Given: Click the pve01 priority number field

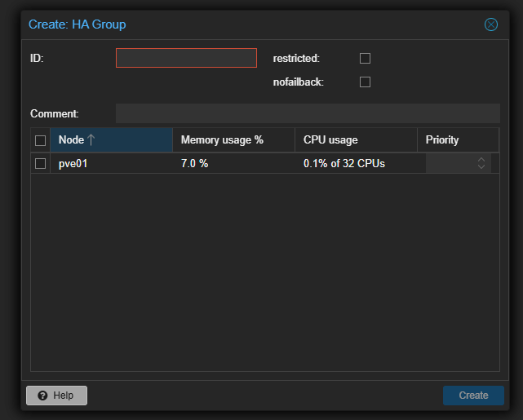Looking at the screenshot, I should [x=450, y=163].
